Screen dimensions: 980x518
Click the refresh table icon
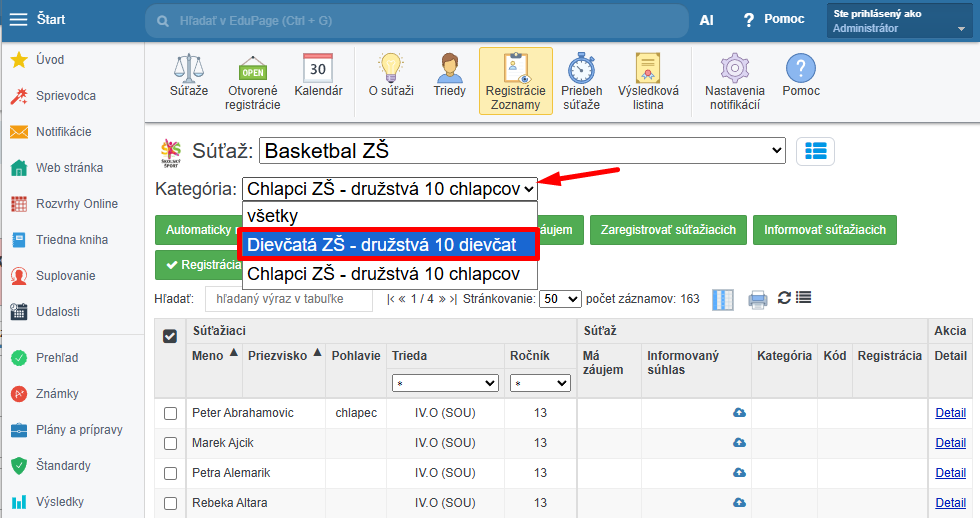pyautogui.click(x=784, y=298)
